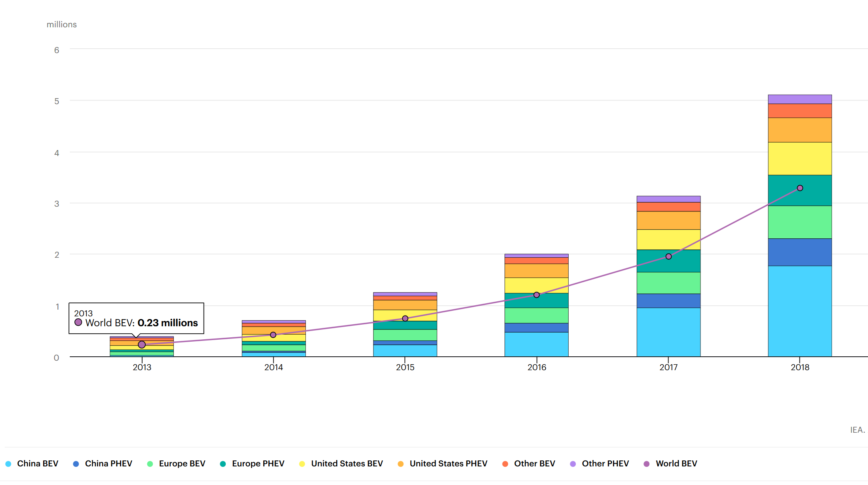Click Other BEV segment in 2017 bar

click(668, 207)
